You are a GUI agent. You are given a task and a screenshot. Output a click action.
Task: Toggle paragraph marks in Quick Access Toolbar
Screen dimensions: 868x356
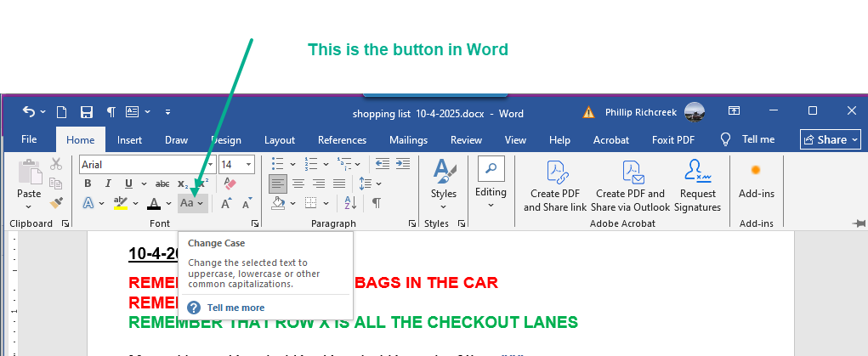(111, 112)
